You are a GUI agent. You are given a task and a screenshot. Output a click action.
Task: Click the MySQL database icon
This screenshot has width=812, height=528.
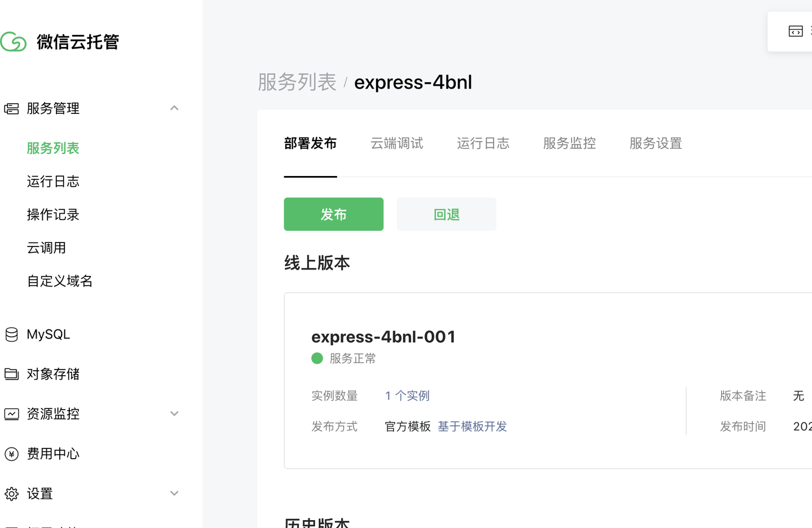coord(11,335)
